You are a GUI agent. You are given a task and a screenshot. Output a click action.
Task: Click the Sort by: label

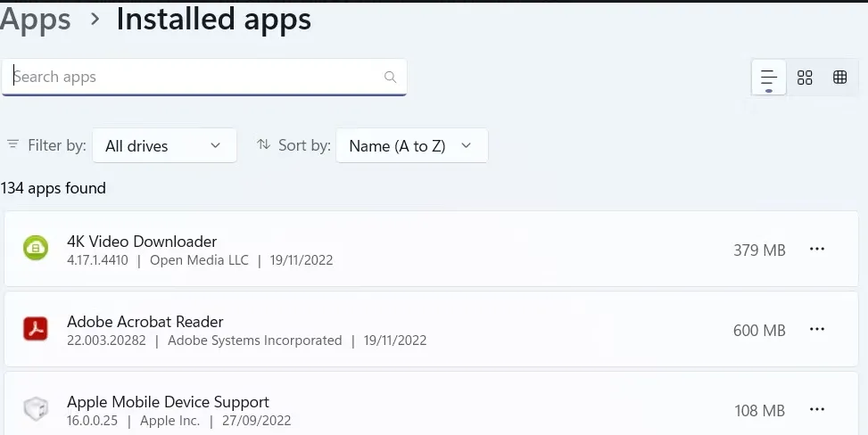[304, 145]
